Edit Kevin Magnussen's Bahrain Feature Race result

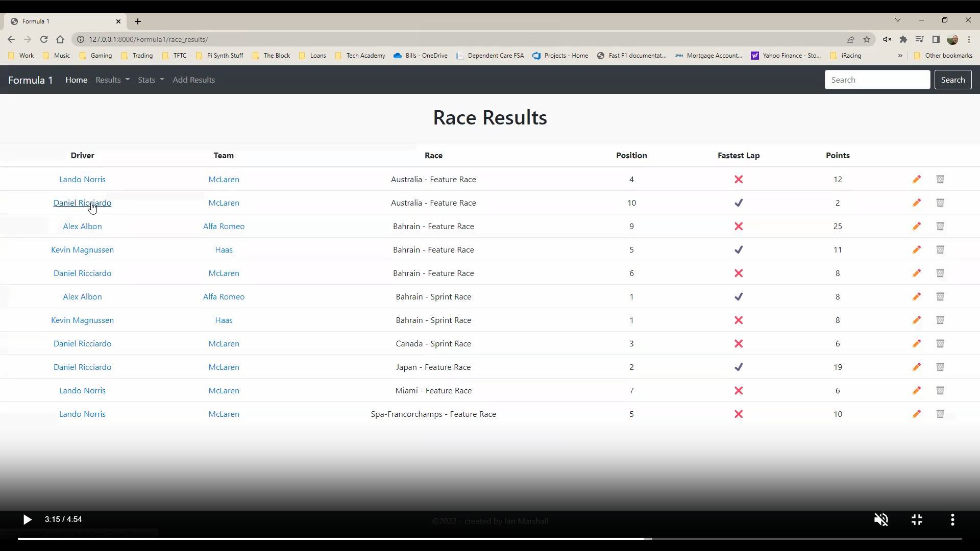pos(917,249)
